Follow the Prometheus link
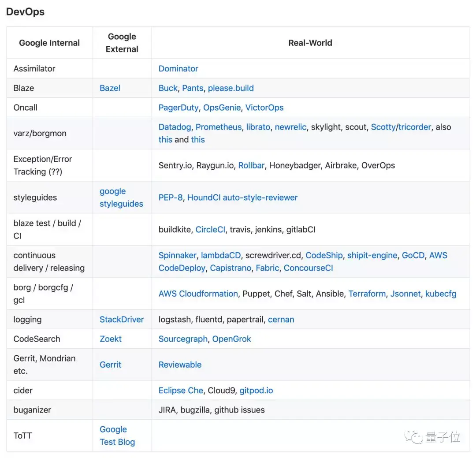Viewport: 476px width, 458px height. click(219, 127)
